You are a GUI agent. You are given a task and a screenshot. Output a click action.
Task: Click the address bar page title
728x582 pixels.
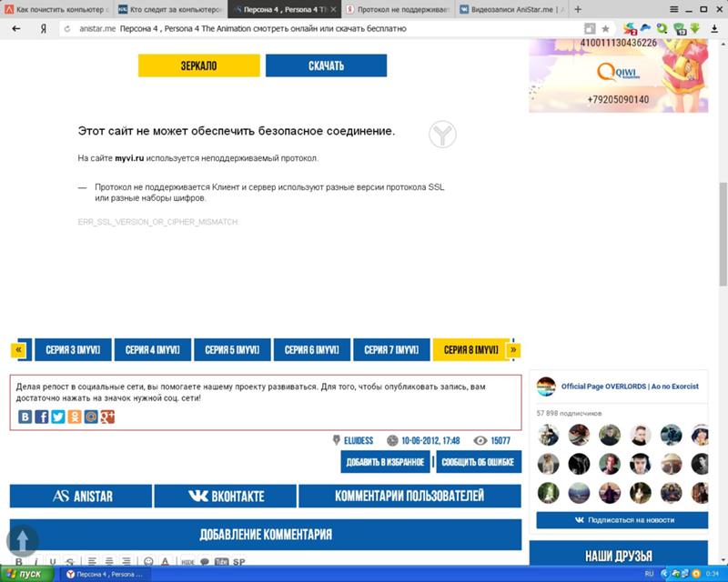pyautogui.click(x=263, y=29)
